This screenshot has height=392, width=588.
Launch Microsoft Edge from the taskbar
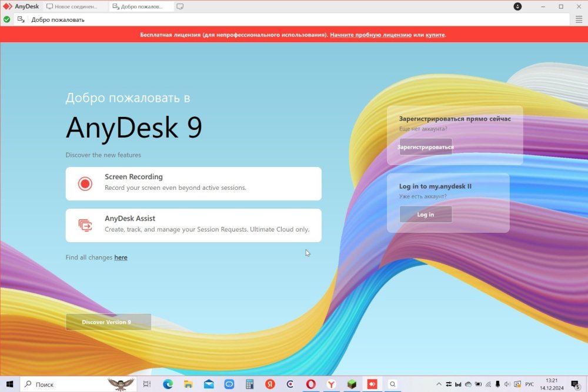168,384
